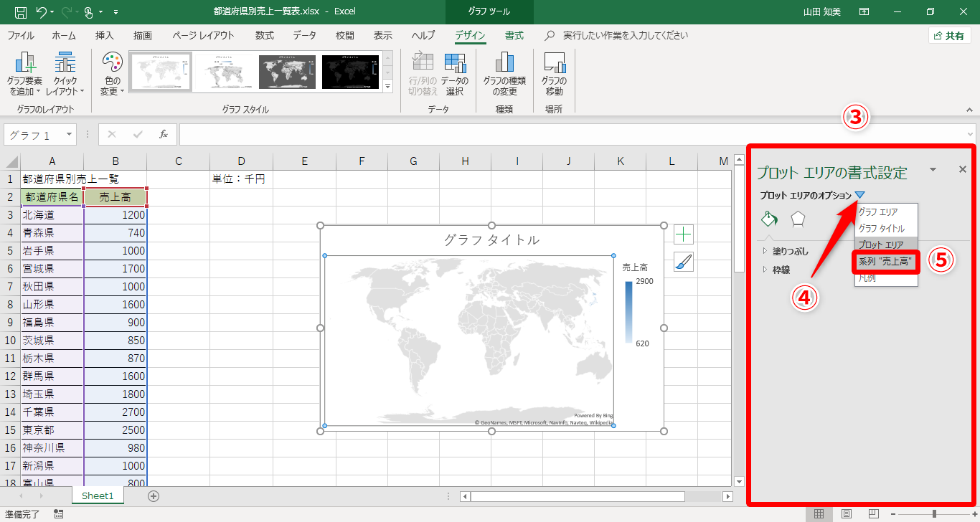Click the green plus chart elements button
Viewport: 980px width, 522px height.
684,234
